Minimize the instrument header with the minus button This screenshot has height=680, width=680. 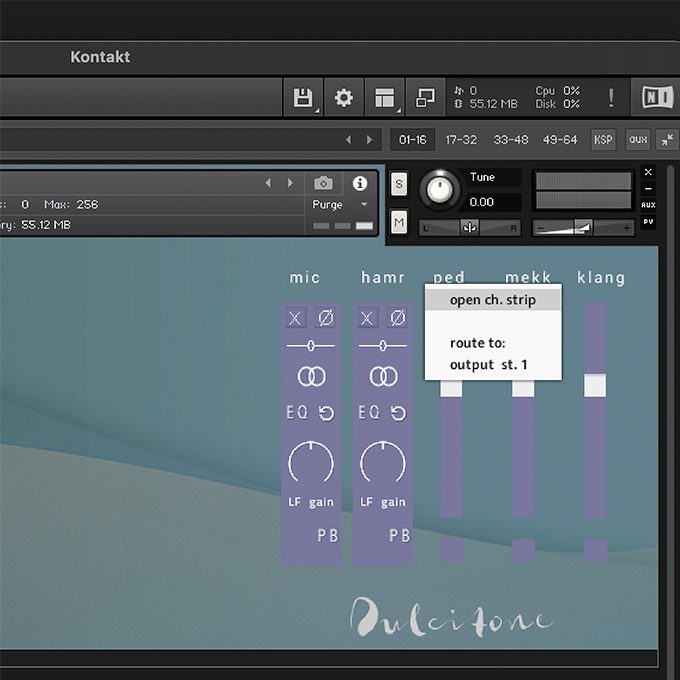pos(648,189)
